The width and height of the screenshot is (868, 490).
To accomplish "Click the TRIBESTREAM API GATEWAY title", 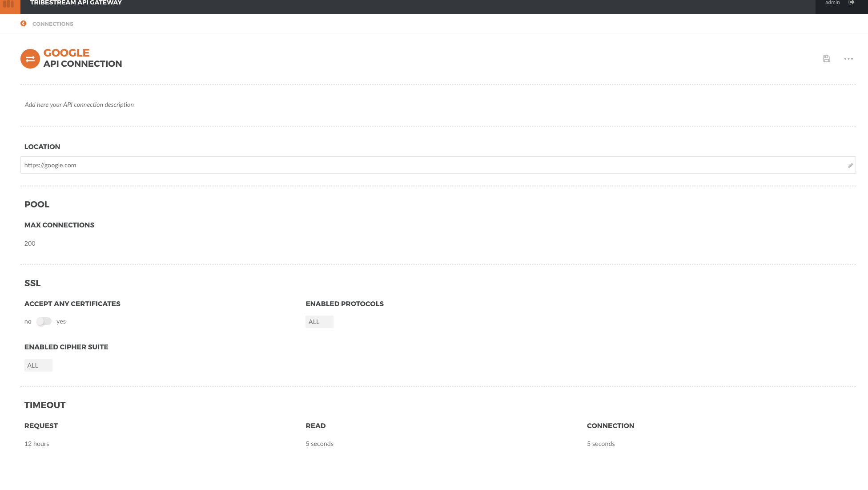I will click(76, 3).
